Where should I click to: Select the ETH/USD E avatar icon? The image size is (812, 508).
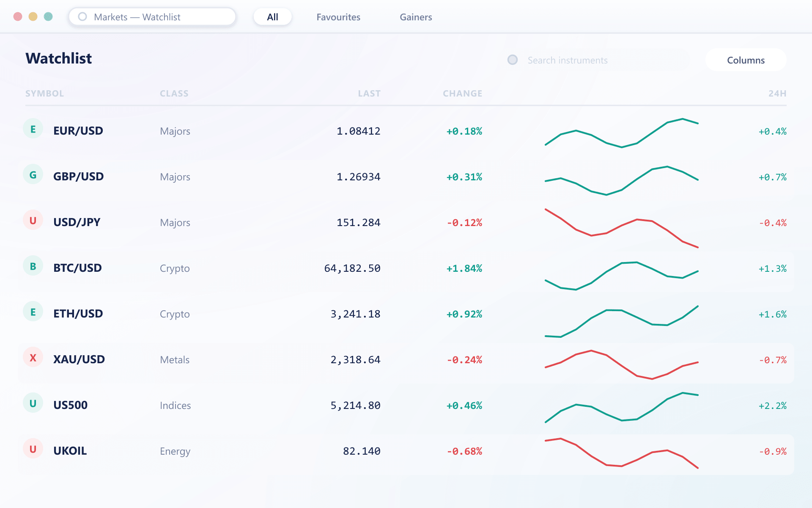pyautogui.click(x=33, y=312)
